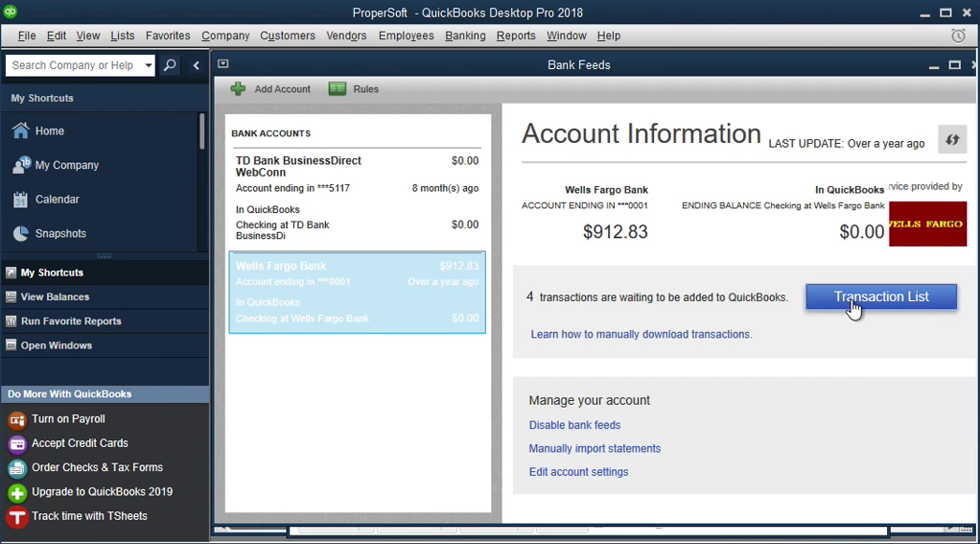Image resolution: width=980 pixels, height=544 pixels.
Task: Open the search box dropdown arrow
Action: click(148, 65)
